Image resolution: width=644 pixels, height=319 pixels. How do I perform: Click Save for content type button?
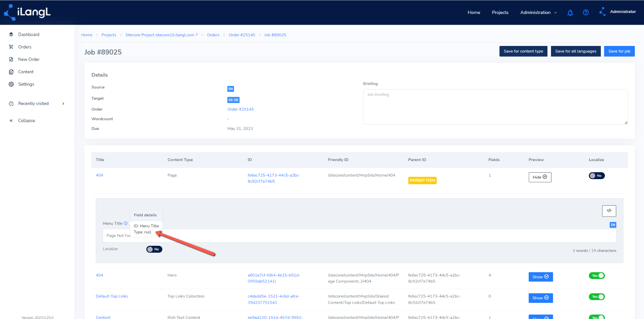coord(523,51)
